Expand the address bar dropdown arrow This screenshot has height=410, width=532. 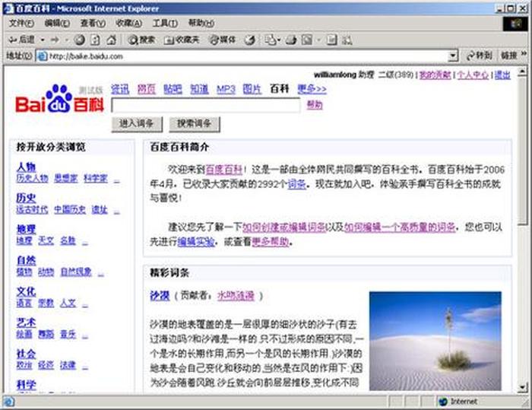453,56
